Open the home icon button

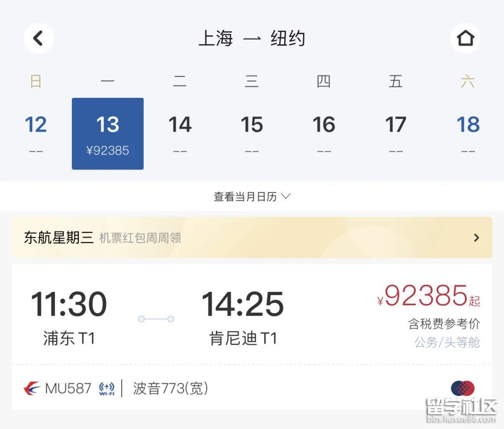click(465, 38)
